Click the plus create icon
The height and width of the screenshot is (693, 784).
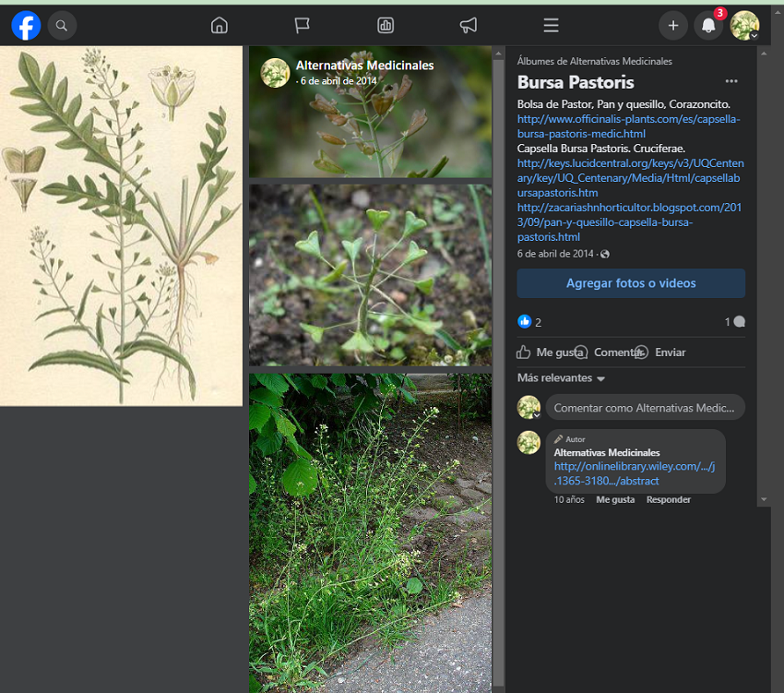point(673,26)
